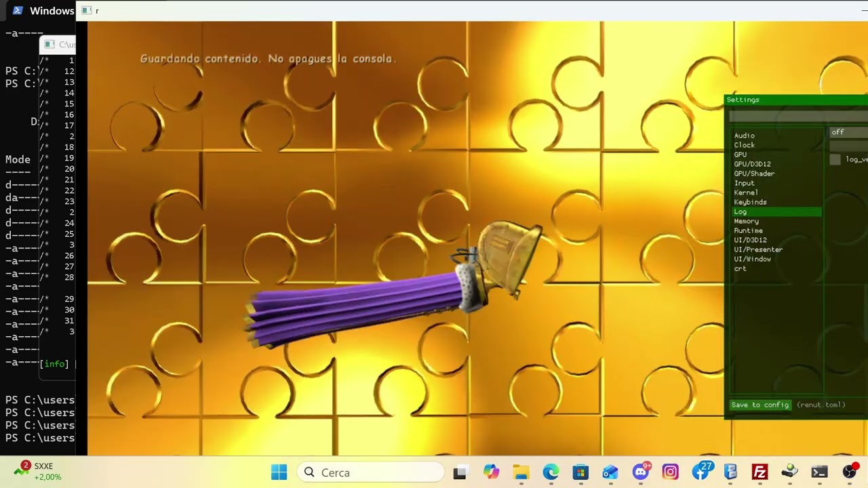Viewport: 868px width, 488px height.
Task: Select the Runtime settings category
Action: click(x=748, y=230)
